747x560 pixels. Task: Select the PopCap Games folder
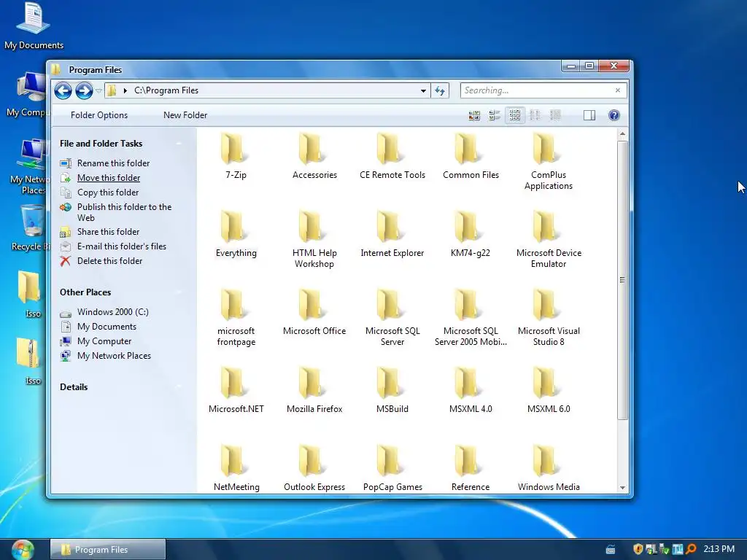click(392, 469)
